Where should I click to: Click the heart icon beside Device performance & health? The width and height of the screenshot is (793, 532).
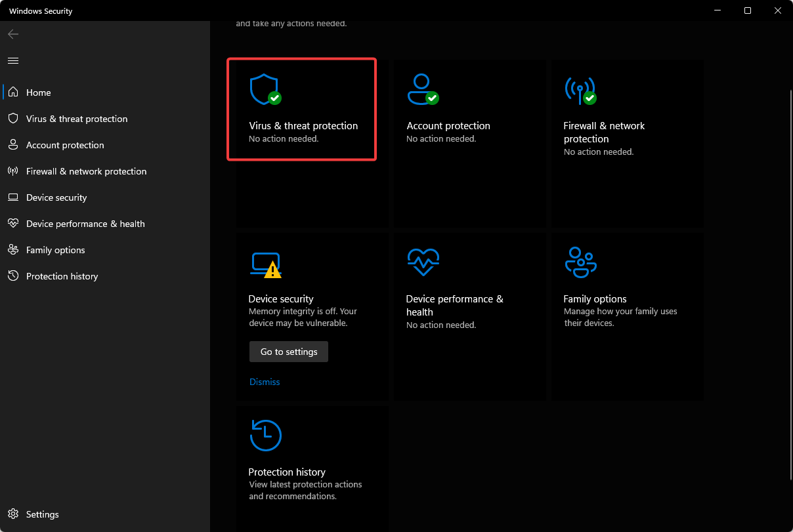[13, 224]
